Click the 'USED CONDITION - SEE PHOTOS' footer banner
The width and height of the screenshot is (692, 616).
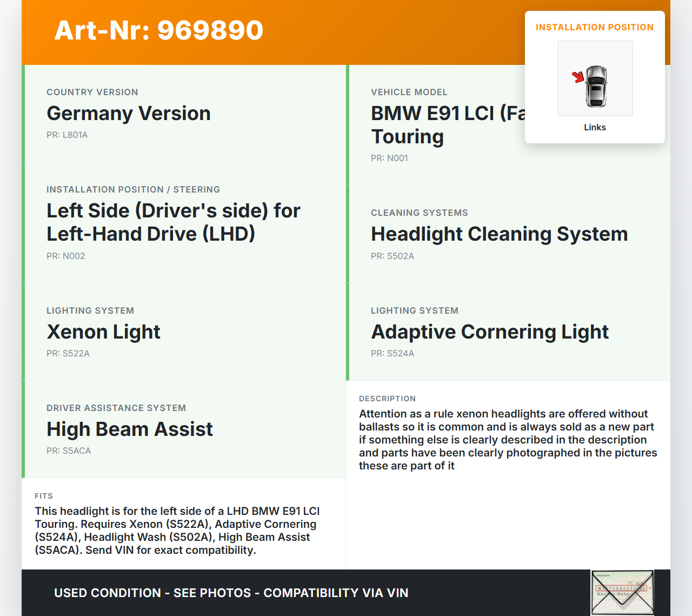(231, 593)
